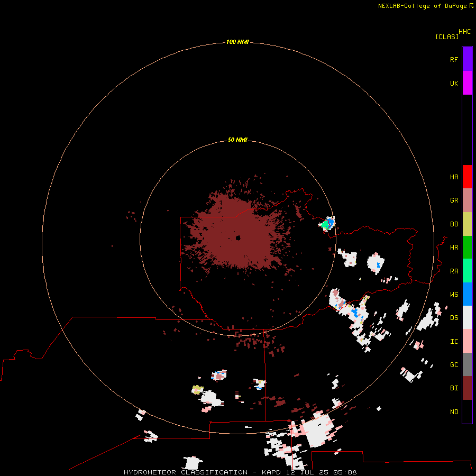Click the "IC" legend label
The image size is (476, 476).
pos(454,342)
